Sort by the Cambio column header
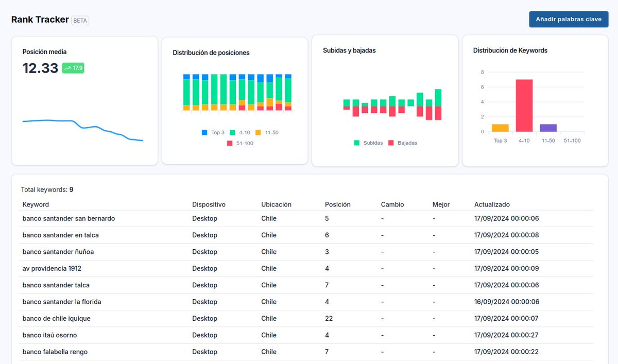The height and width of the screenshot is (364, 618). [392, 204]
